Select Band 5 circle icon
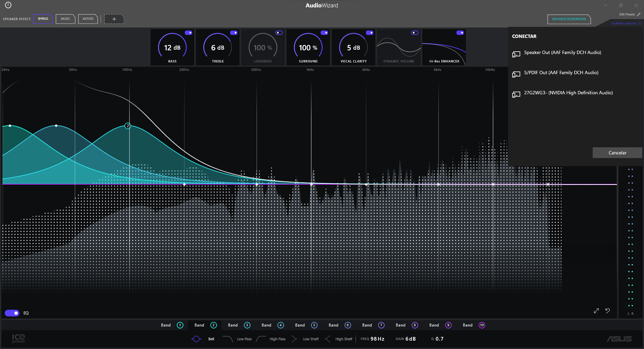This screenshot has width=644, height=349. coord(314,325)
